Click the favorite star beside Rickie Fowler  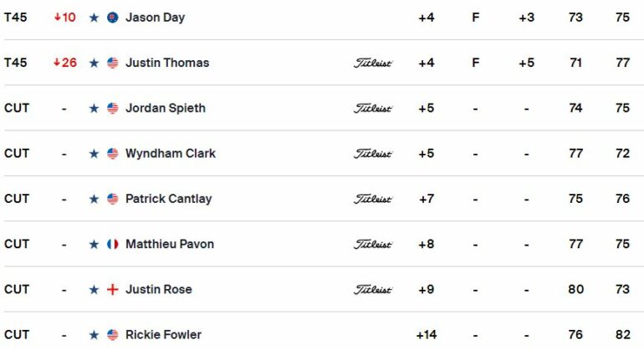click(94, 335)
